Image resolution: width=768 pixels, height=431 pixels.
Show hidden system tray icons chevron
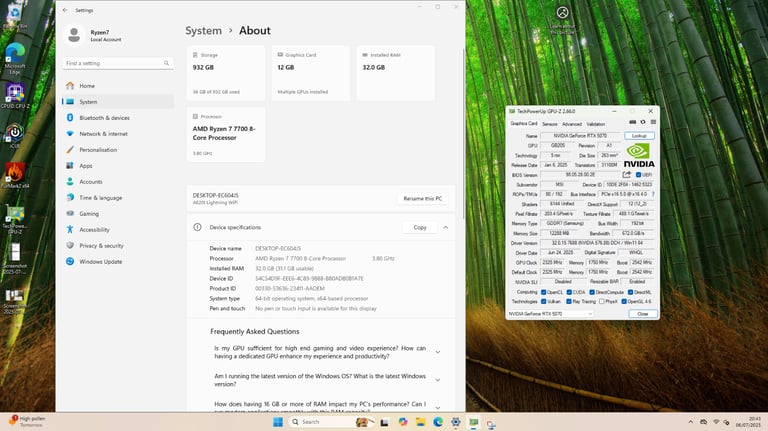coord(691,422)
